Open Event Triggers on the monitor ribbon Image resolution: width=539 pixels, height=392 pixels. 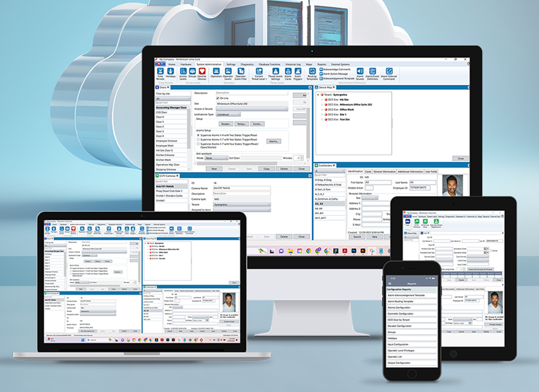tap(298, 73)
